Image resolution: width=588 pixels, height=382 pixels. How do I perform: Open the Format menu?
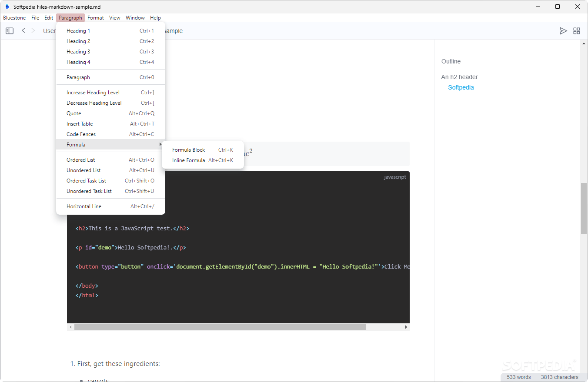coord(96,18)
